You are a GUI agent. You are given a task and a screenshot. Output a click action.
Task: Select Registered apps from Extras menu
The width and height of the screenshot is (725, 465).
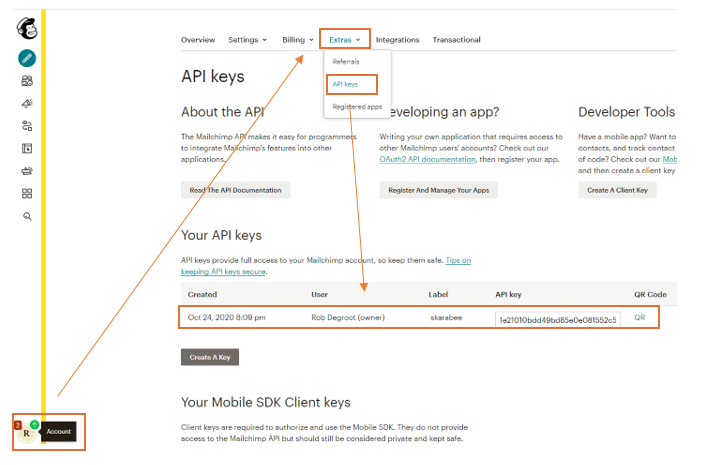(357, 107)
